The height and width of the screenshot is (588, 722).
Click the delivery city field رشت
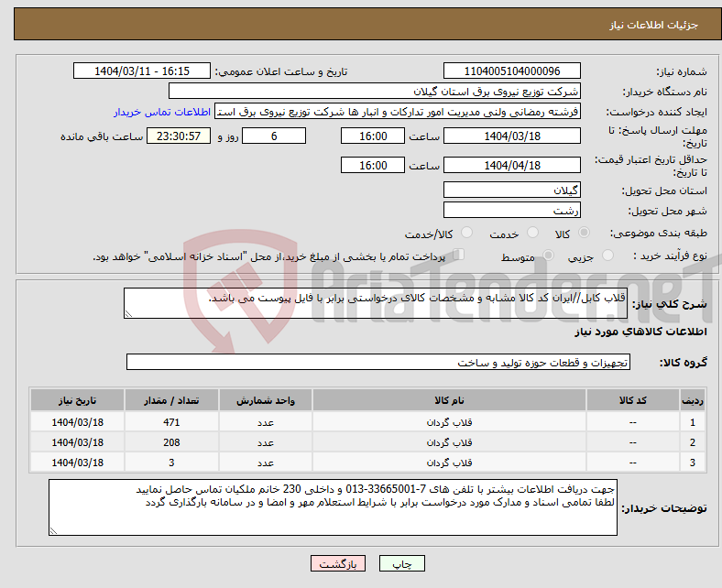click(x=511, y=210)
